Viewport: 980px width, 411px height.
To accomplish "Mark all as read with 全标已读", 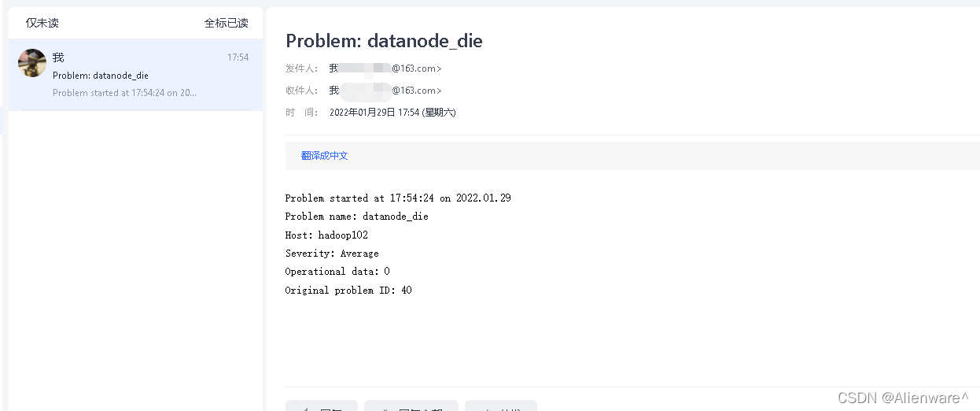I will 227,23.
